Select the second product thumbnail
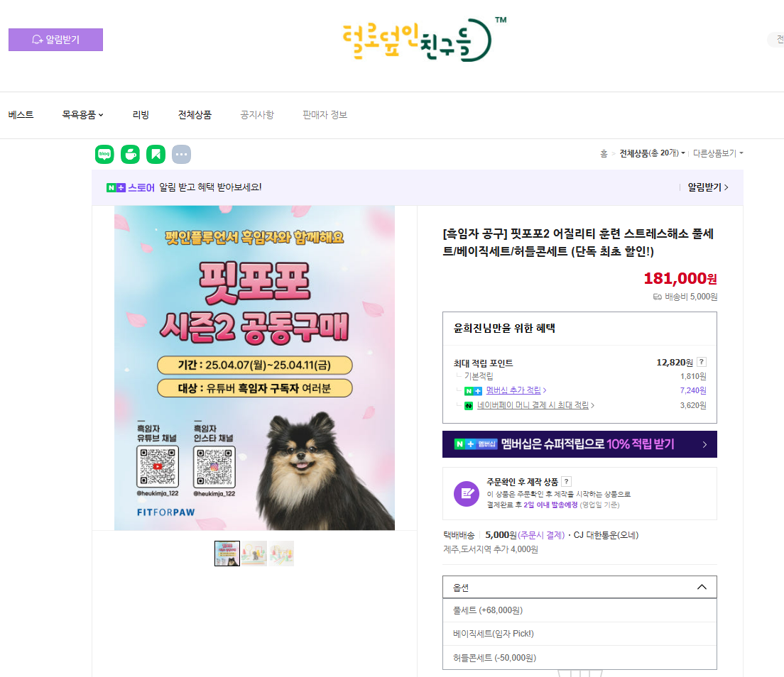784x677 pixels. point(254,554)
